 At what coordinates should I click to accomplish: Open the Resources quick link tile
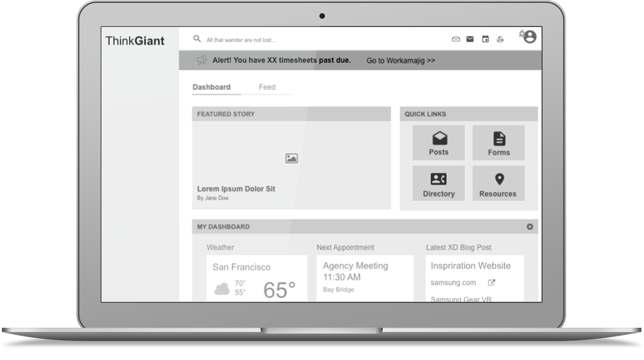(x=498, y=183)
